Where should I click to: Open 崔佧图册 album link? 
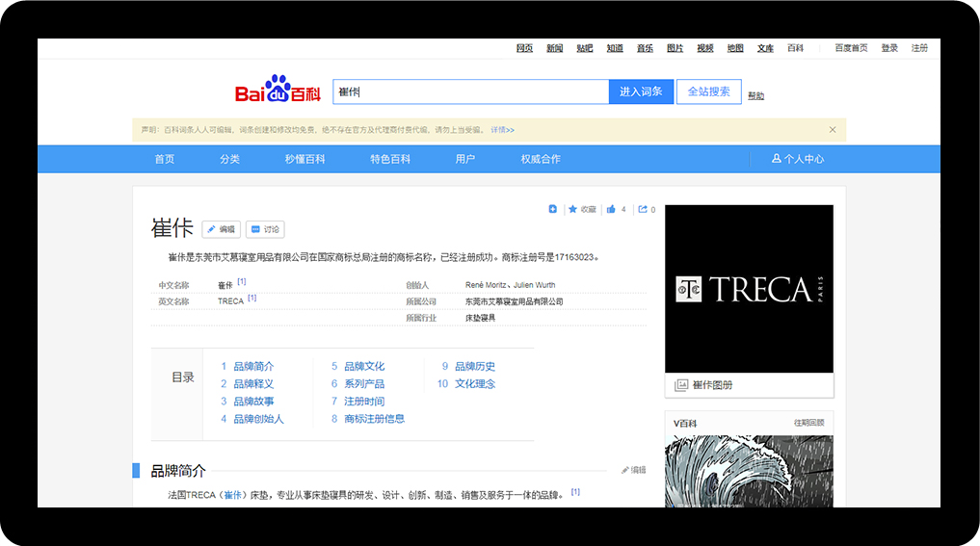pyautogui.click(x=712, y=385)
